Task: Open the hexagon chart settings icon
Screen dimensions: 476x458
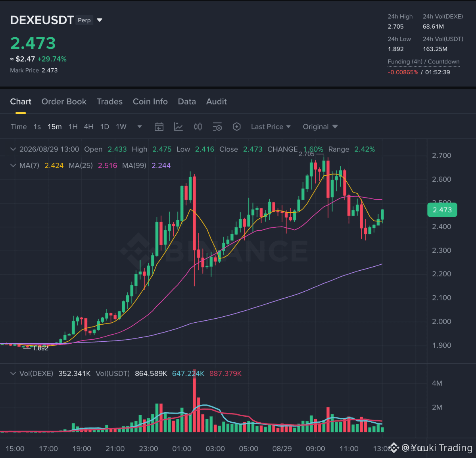Action: [x=237, y=127]
